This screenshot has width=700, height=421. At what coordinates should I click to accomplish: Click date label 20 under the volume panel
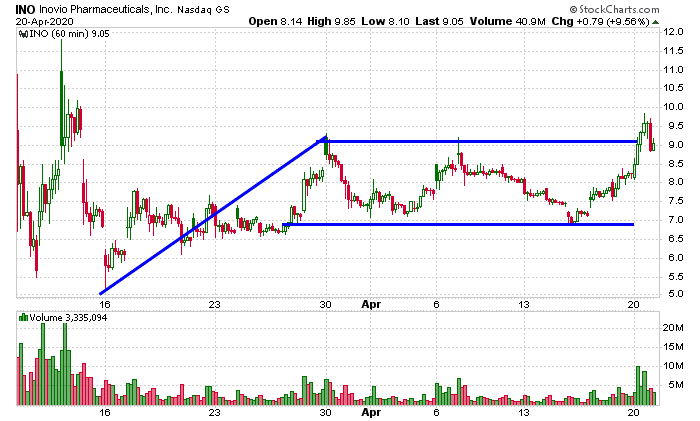pyautogui.click(x=633, y=412)
